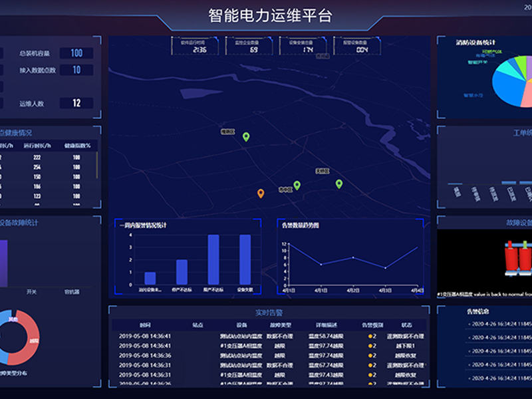Click the 开关 axis label

point(31,292)
